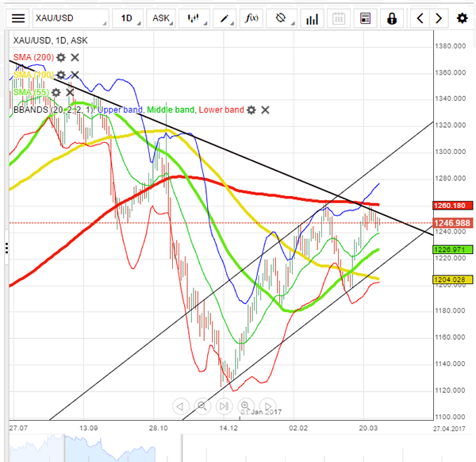Open BBANDS indicator settings gear
Screen dimensions: 476x462
click(251, 110)
